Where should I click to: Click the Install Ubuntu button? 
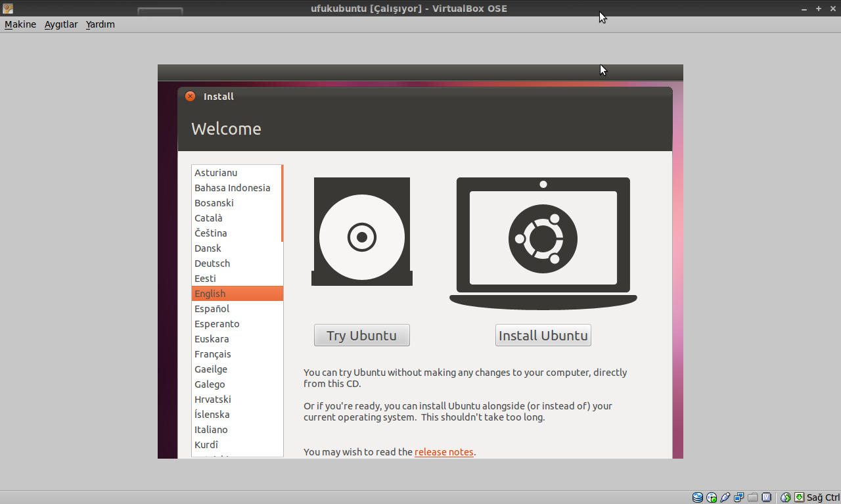(543, 335)
